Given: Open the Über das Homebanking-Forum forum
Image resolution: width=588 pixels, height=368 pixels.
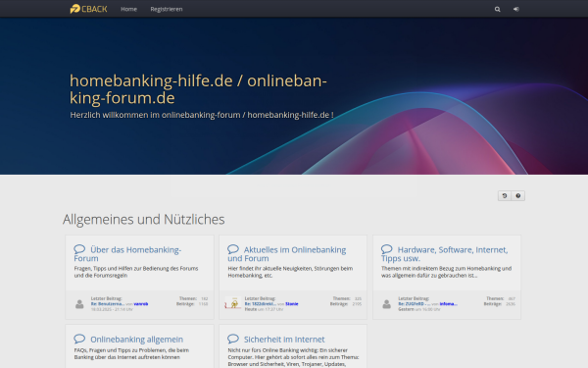Looking at the screenshot, I should pos(127,254).
